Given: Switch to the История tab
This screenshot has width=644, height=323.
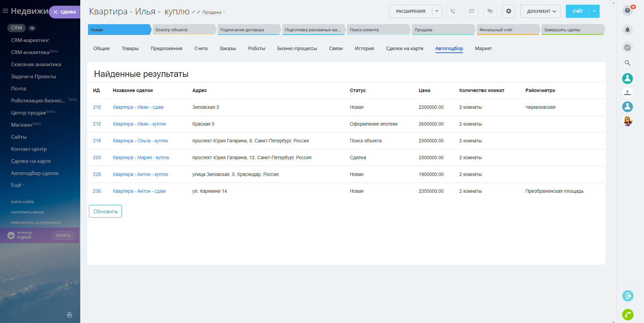Looking at the screenshot, I should (x=364, y=48).
